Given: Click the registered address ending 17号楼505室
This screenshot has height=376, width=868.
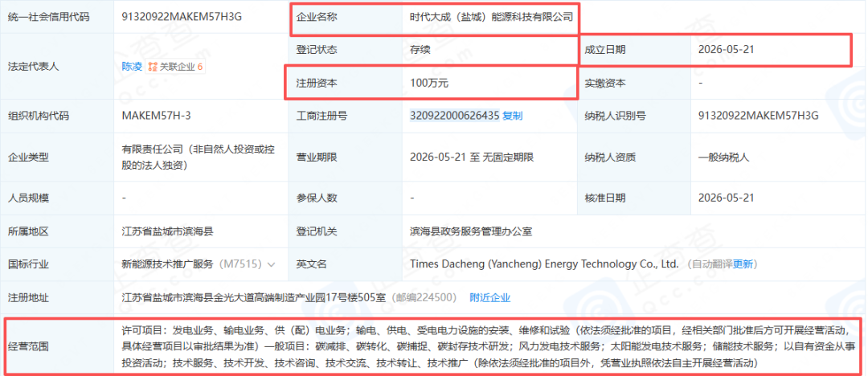Looking at the screenshot, I should click(254, 297).
